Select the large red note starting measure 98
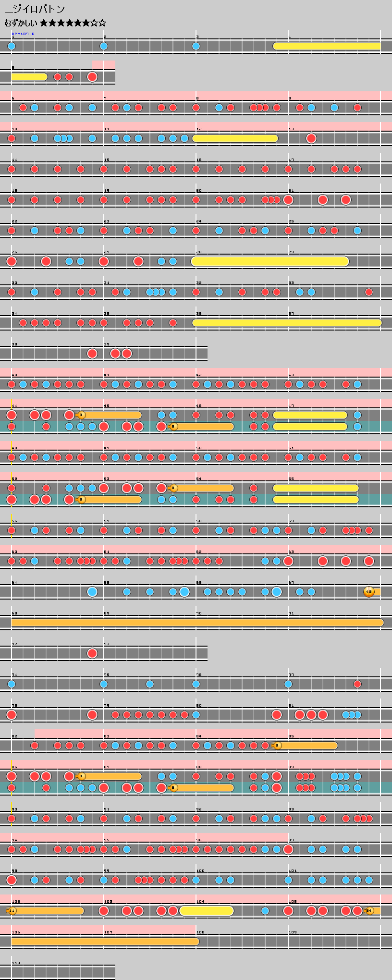 tap(12, 880)
